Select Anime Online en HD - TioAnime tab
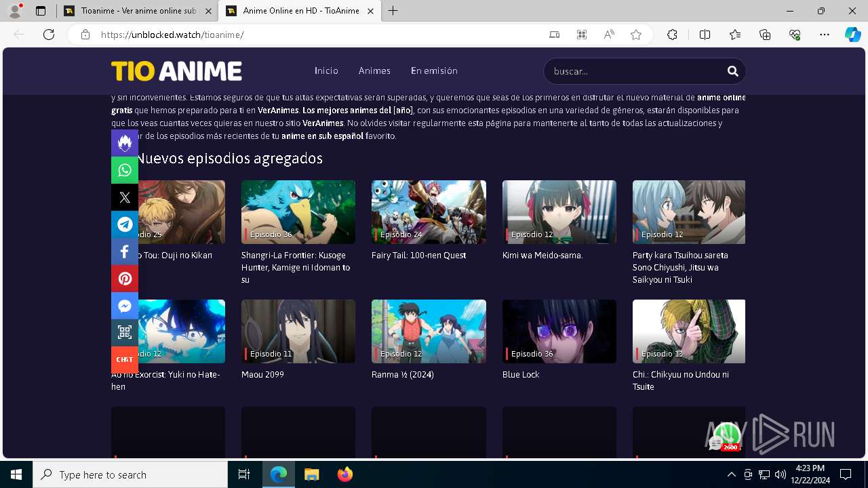The image size is (868, 488). click(301, 11)
